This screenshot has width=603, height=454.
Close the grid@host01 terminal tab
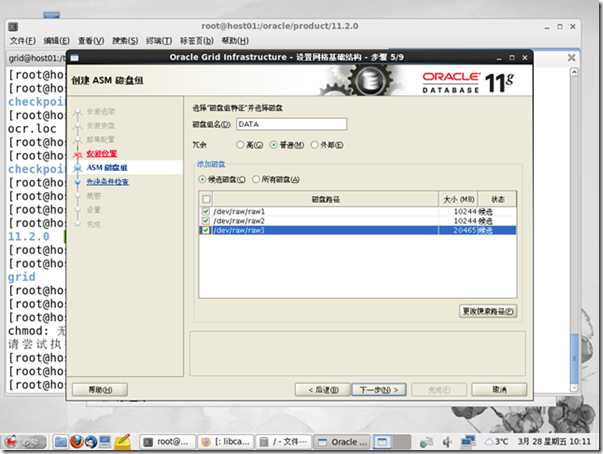tap(571, 58)
